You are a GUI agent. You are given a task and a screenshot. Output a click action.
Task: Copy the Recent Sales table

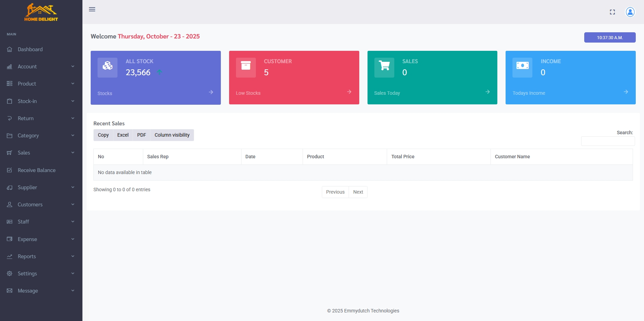(x=103, y=135)
